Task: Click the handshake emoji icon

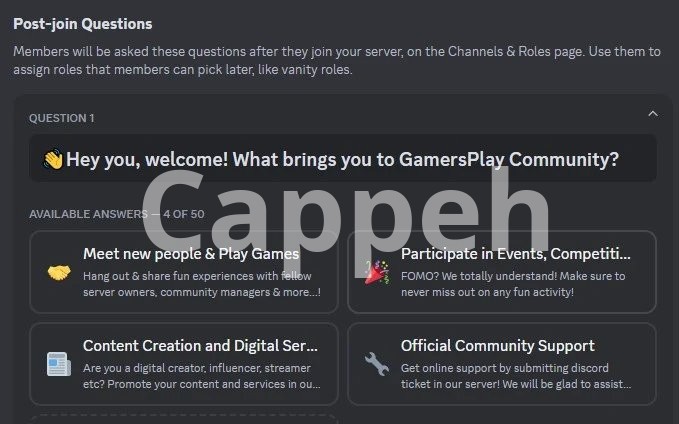Action: pyautogui.click(x=59, y=273)
